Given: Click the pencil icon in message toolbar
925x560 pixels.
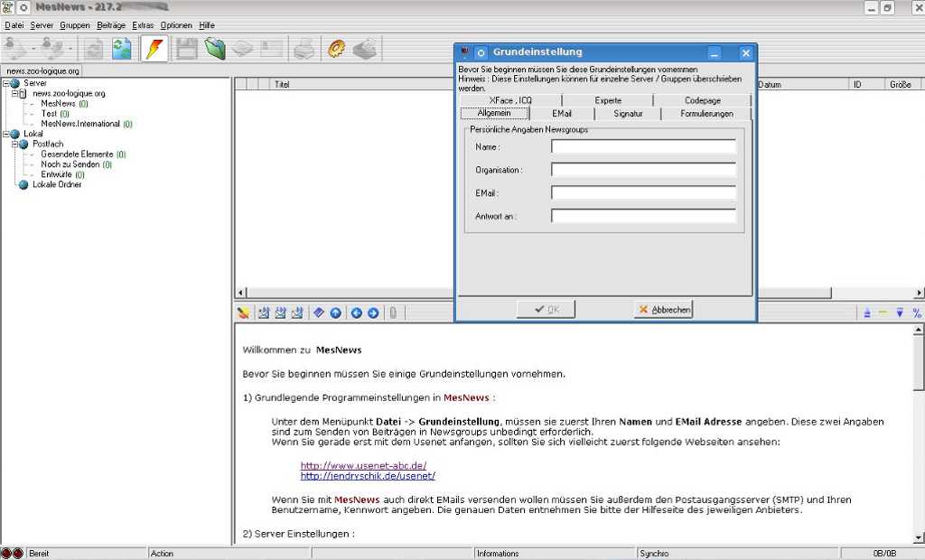Looking at the screenshot, I should pos(243,313).
